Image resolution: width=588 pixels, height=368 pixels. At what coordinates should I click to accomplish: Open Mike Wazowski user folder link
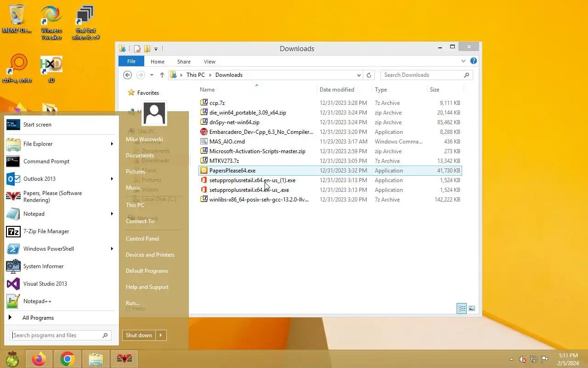click(x=144, y=139)
